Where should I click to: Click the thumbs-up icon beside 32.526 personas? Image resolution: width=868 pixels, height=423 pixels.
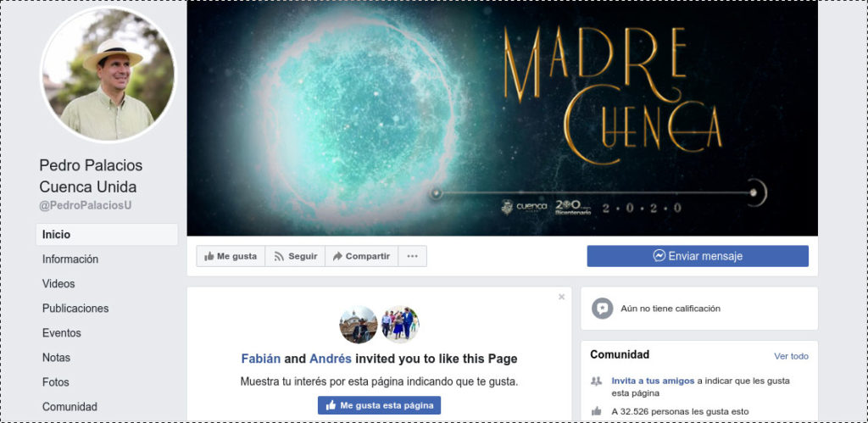tap(596, 411)
